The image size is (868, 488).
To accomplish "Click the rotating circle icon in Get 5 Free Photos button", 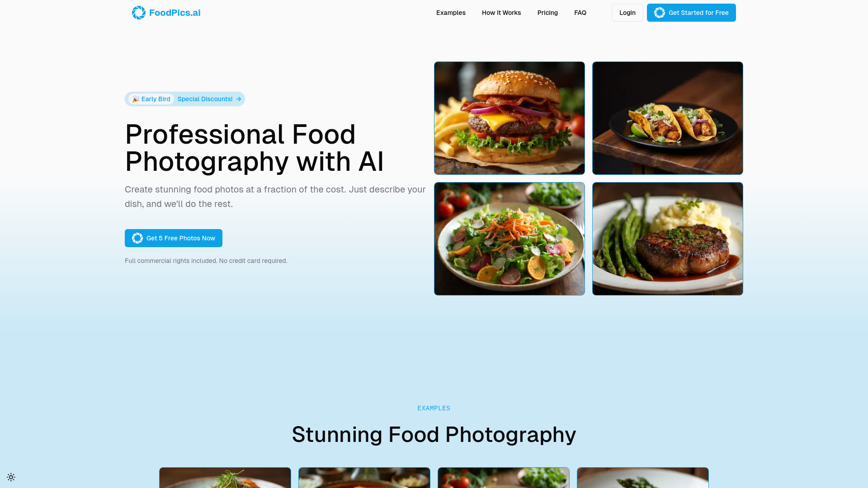I will [137, 238].
